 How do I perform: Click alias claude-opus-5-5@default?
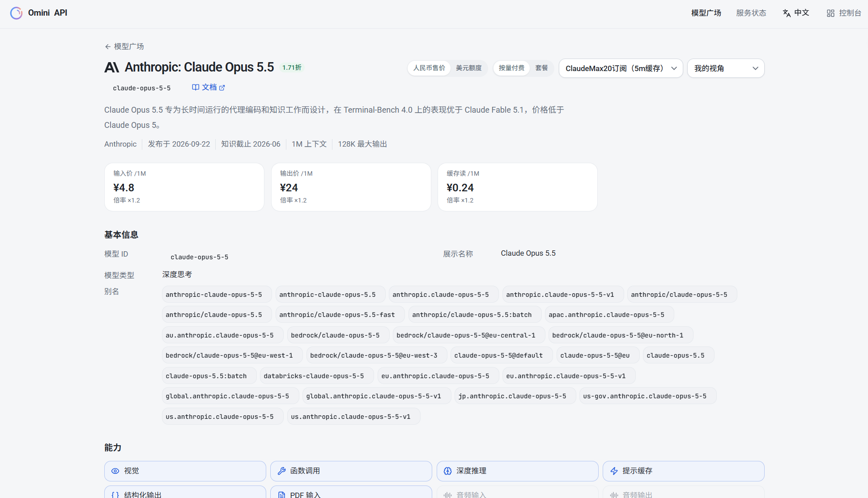(x=501, y=355)
